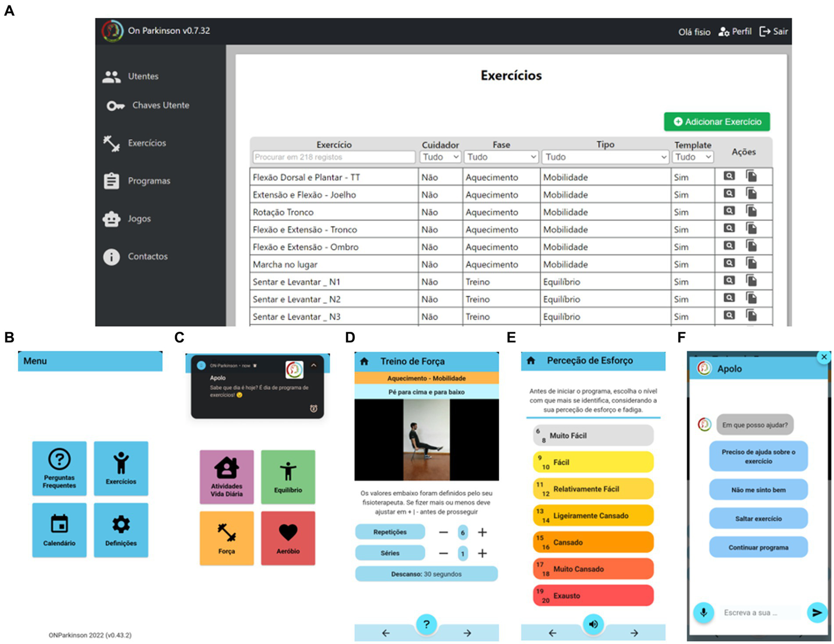Viewport: 834px width, 644px height.
Task: Increase the Repetições value with plus
Action: pyautogui.click(x=482, y=532)
